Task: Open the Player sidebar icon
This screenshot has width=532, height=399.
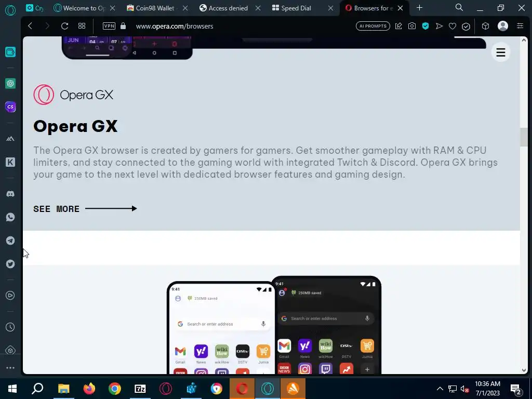Action: 10,296
